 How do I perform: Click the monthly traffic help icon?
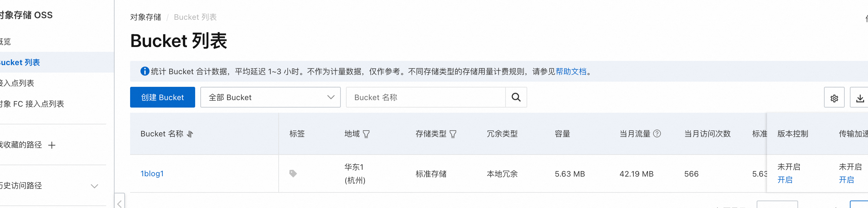click(x=657, y=134)
